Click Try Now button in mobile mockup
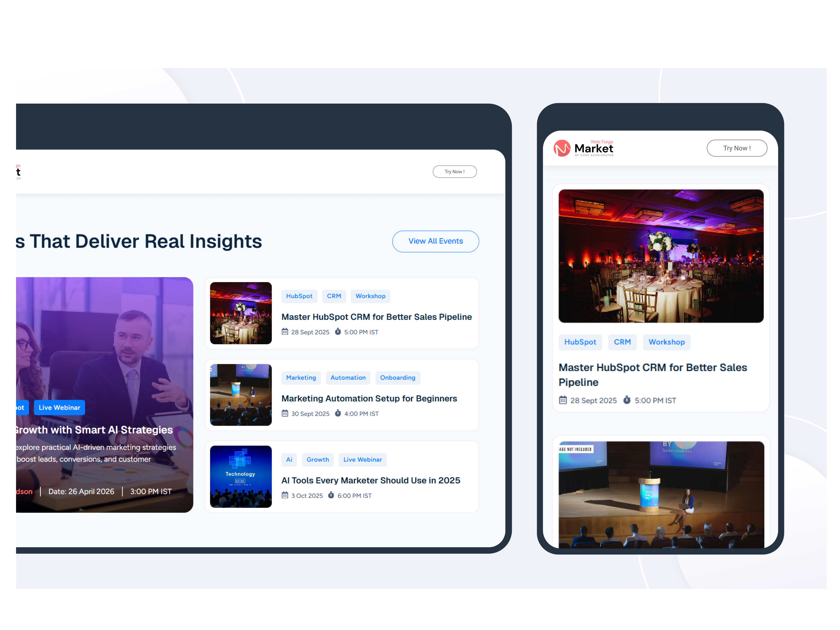Screen dimensions: 840x630 pyautogui.click(x=737, y=148)
